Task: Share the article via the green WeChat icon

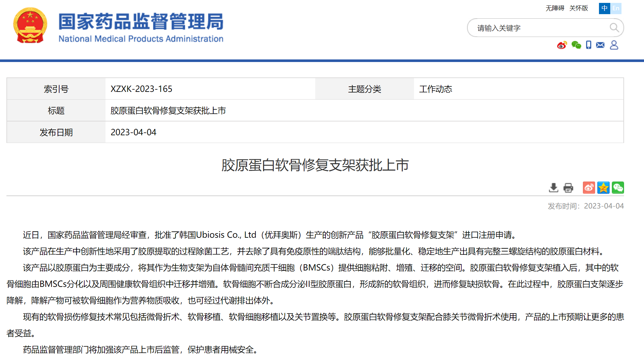Action: (618, 188)
